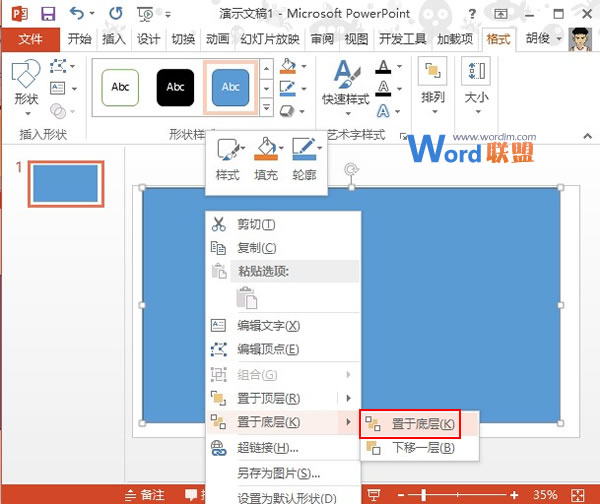Open the 加载项 ribbon tab

pyautogui.click(x=455, y=39)
